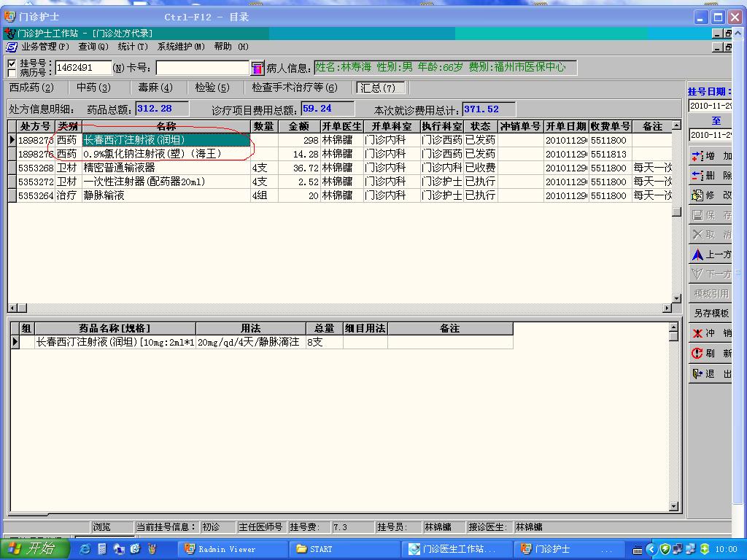The width and height of the screenshot is (747, 560).
Task: Click the 金额 column header
Action: (x=299, y=126)
